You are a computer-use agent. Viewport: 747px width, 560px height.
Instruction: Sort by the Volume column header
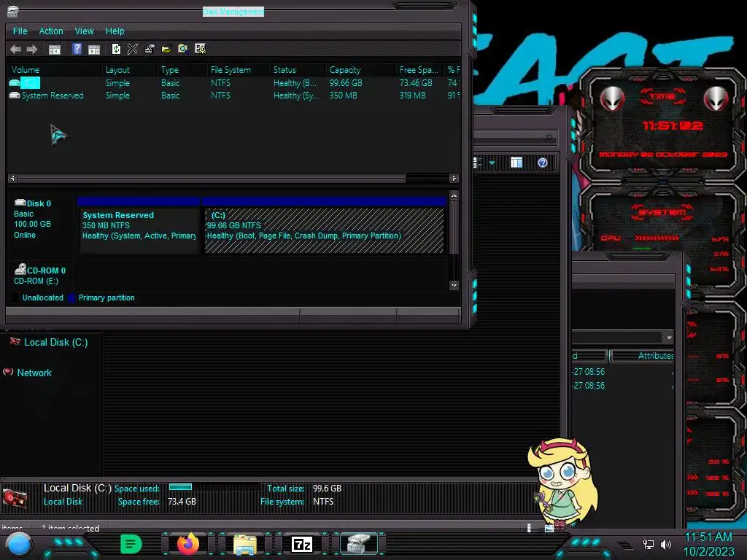pos(54,69)
